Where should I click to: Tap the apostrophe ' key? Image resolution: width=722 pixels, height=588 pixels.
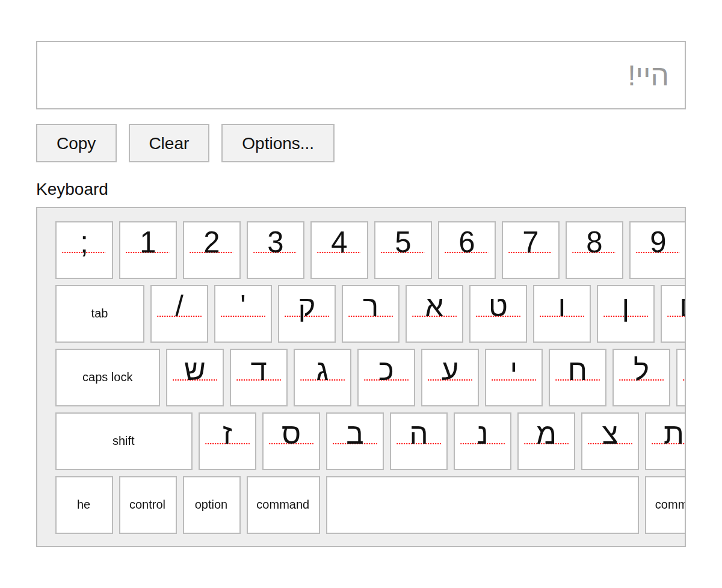[243, 314]
